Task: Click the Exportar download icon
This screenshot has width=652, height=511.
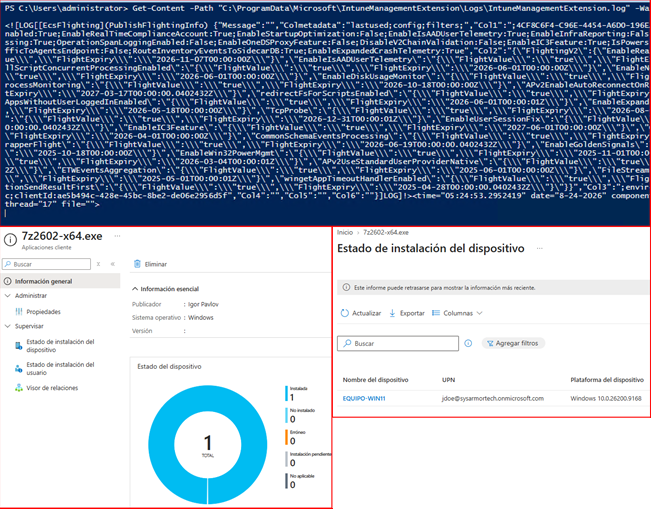Action: (x=392, y=313)
